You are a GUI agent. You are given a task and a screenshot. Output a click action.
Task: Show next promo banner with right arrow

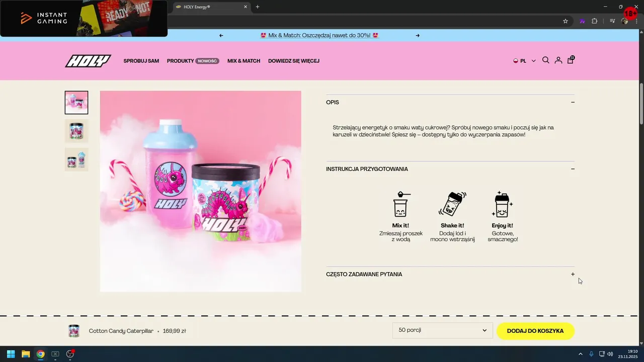418,36
